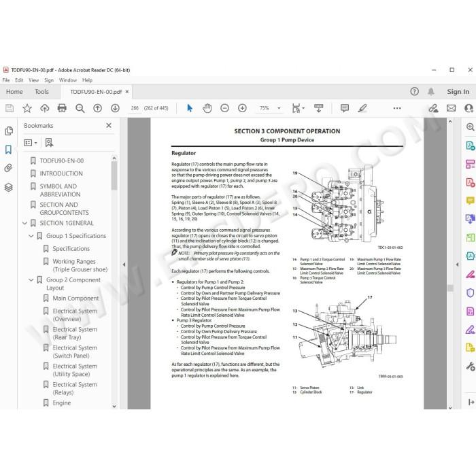Open Main Component bookmark
476x476 pixels.
(75, 299)
